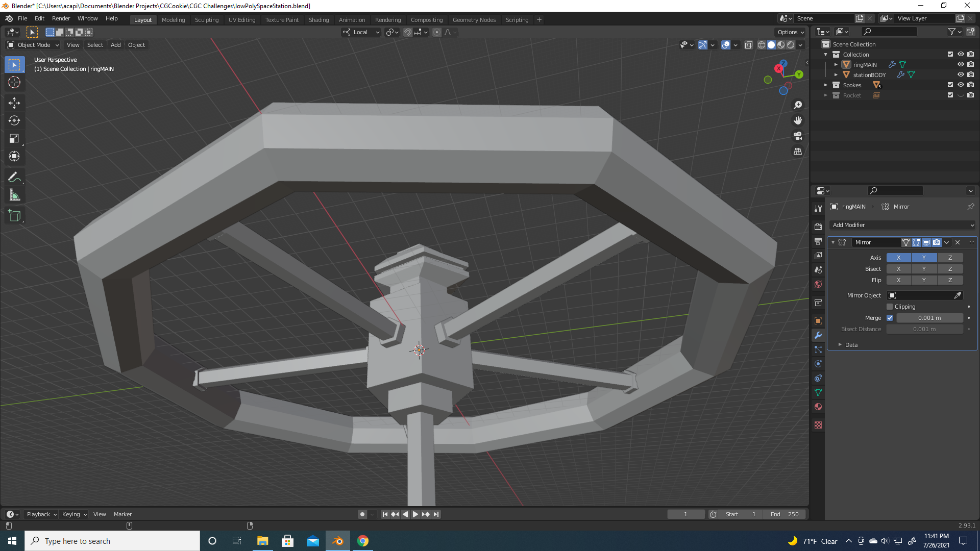Enable Bisect on Z axis
980x551 pixels.
[x=950, y=269]
